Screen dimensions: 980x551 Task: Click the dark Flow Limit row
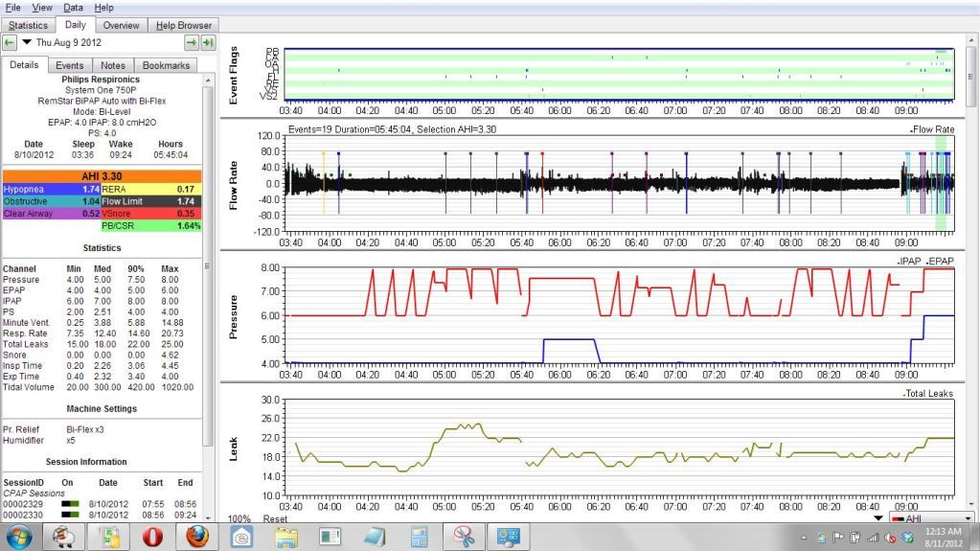click(151, 201)
